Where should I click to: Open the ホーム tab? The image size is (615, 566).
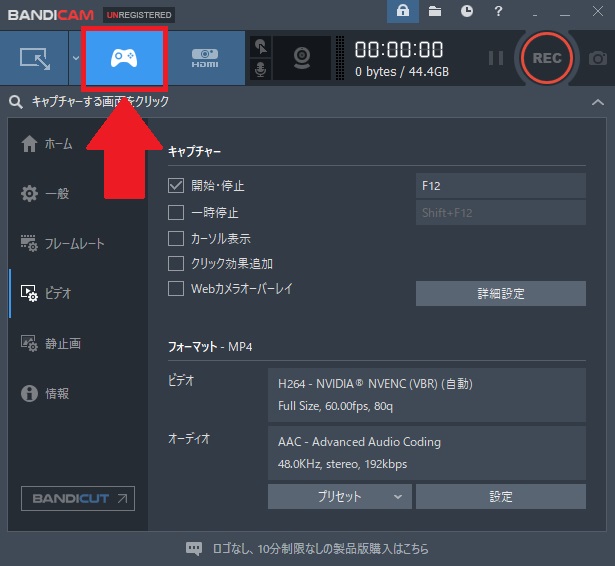(46, 144)
